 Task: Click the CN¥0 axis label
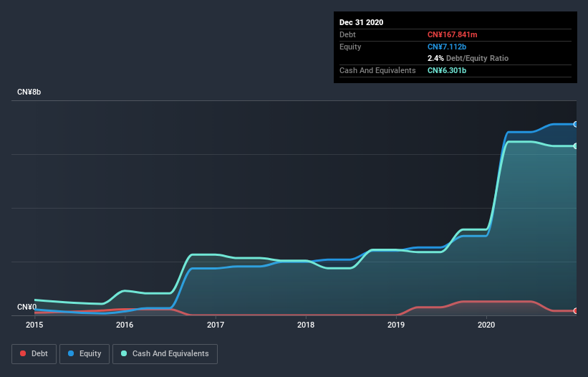(26, 307)
